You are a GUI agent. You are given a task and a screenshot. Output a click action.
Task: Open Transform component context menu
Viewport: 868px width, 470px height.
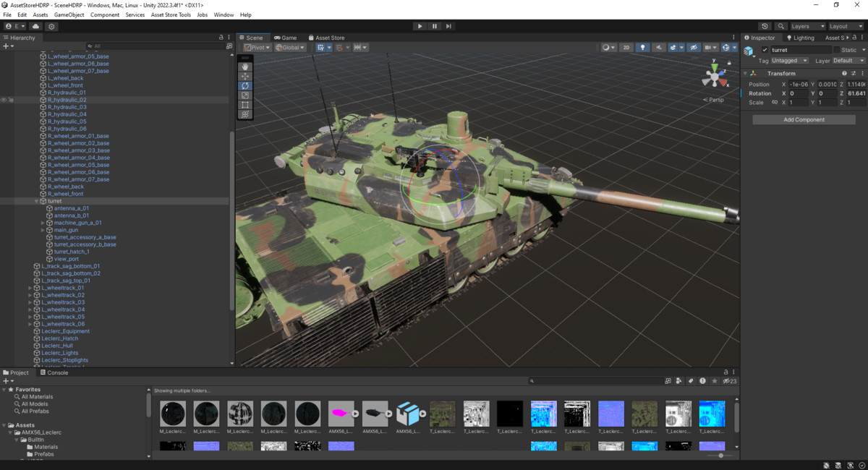coord(862,73)
